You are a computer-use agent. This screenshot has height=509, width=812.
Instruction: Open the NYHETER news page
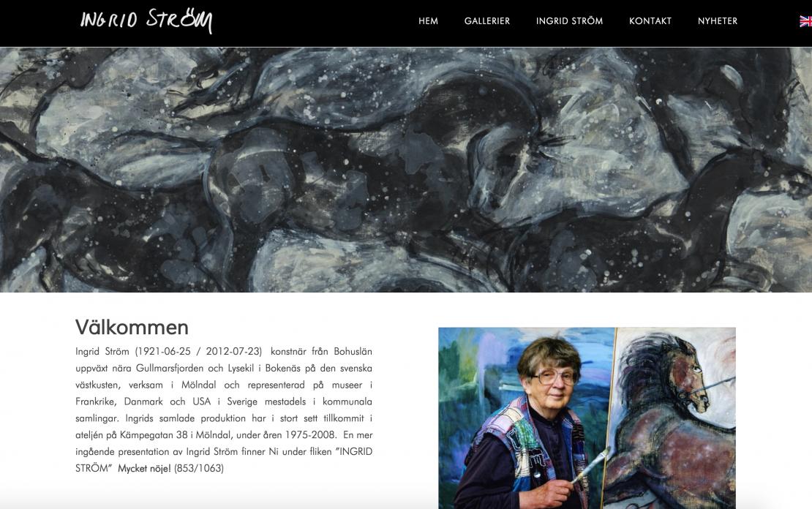pyautogui.click(x=717, y=21)
